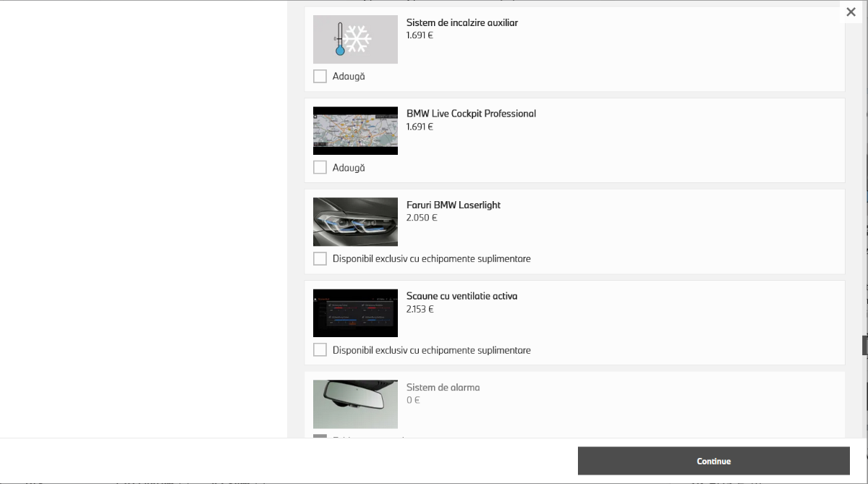The image size is (868, 484).
Task: Click the Faruri BMW Laserlight title
Action: (x=454, y=205)
